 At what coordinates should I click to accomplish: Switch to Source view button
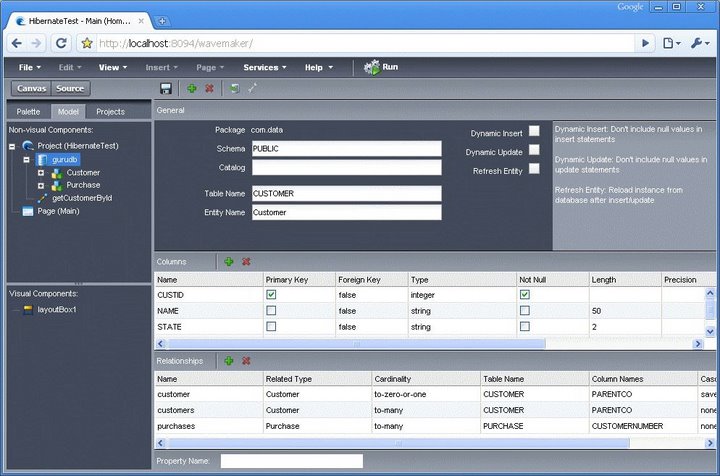[71, 89]
